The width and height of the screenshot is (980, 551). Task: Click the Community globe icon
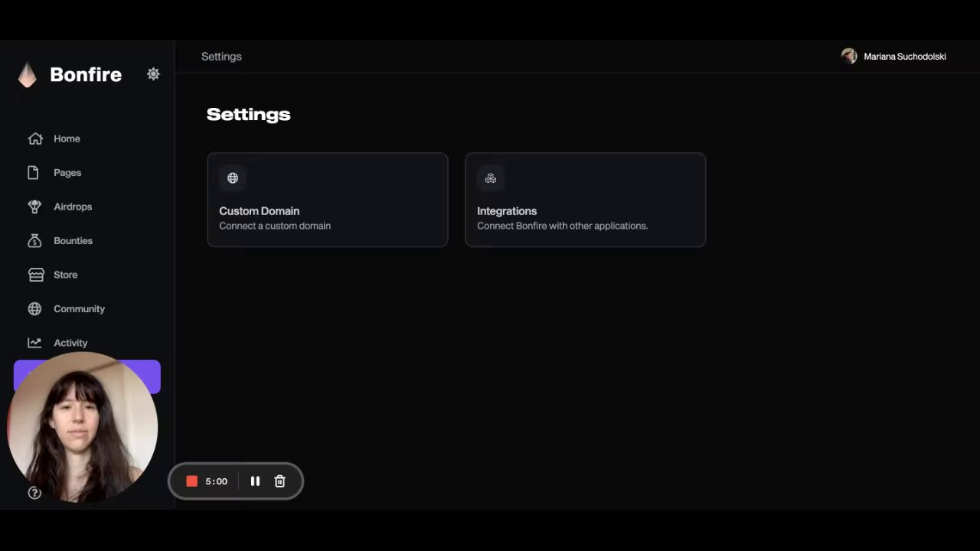[34, 309]
